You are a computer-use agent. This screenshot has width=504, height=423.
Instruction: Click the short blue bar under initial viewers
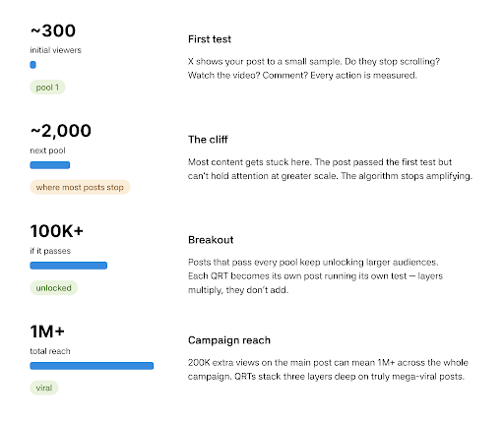32,65
